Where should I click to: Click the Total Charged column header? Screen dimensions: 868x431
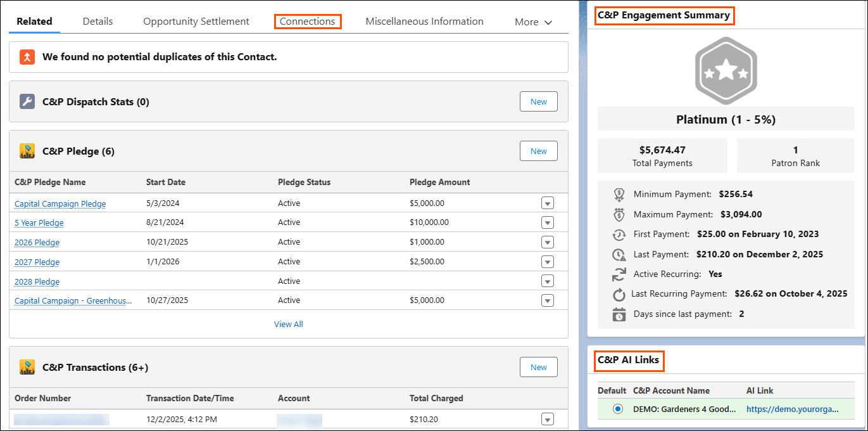[x=436, y=398]
